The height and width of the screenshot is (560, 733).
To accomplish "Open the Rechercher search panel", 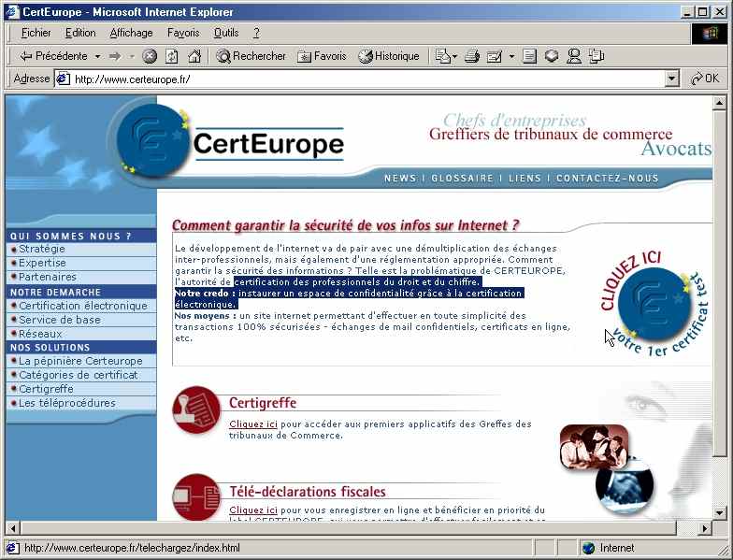I will point(251,56).
